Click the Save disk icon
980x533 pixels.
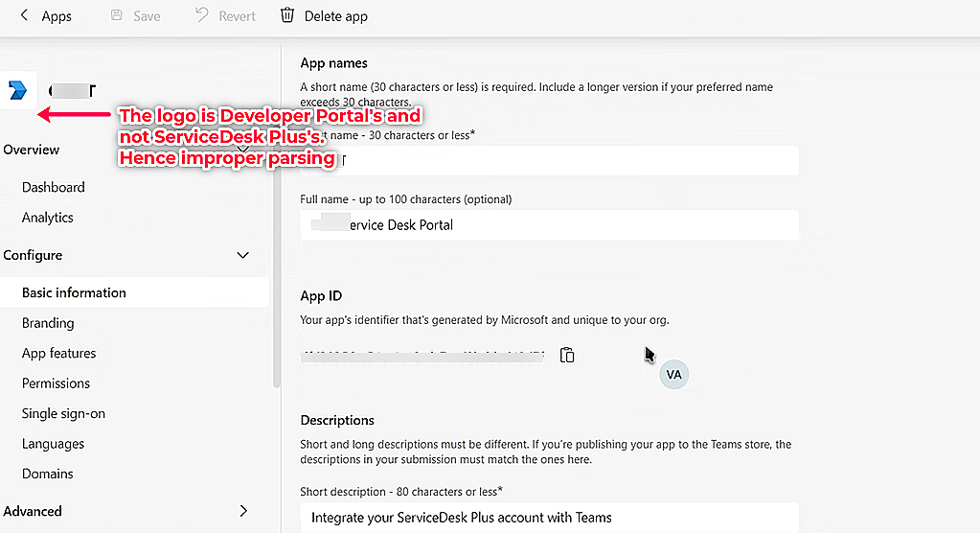(x=117, y=15)
